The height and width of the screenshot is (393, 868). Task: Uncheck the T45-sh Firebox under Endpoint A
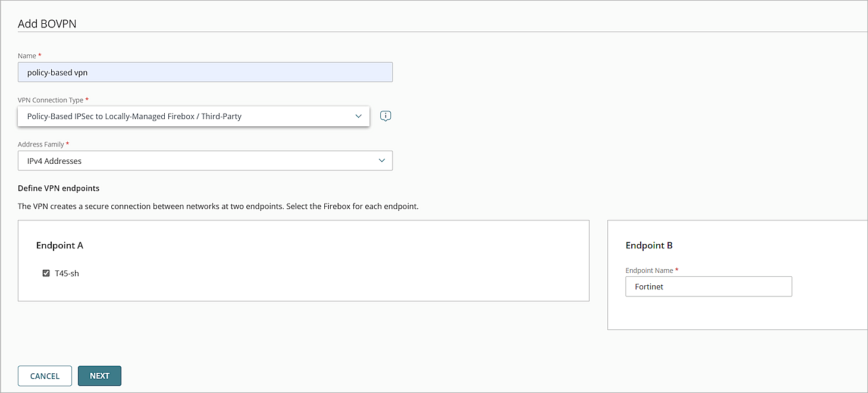46,273
